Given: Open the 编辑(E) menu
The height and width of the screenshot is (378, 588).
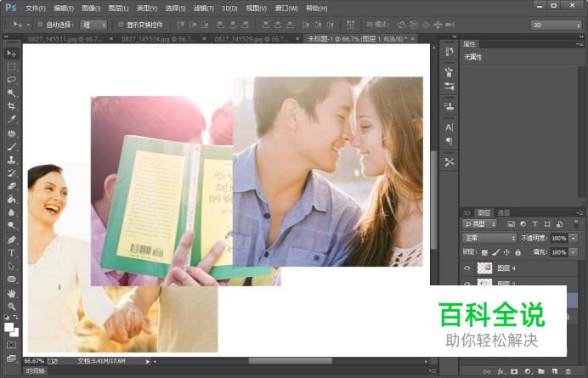Looking at the screenshot, I should coord(64,8).
